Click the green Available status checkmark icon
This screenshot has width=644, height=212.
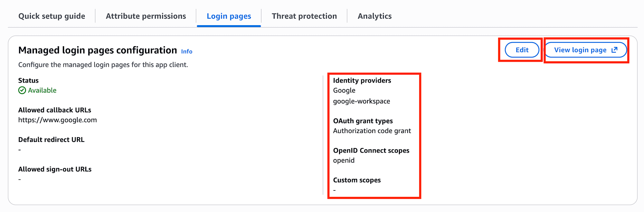[22, 90]
